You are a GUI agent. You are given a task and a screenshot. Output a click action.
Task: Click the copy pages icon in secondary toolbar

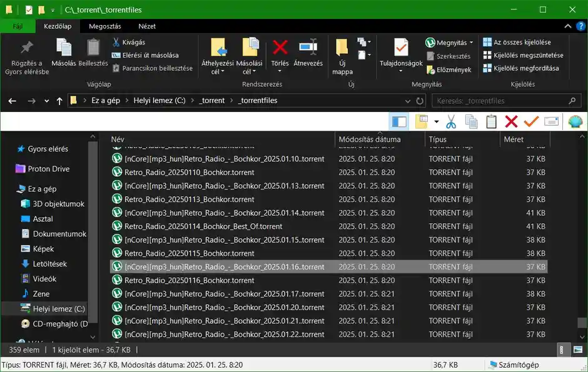pyautogui.click(x=471, y=121)
